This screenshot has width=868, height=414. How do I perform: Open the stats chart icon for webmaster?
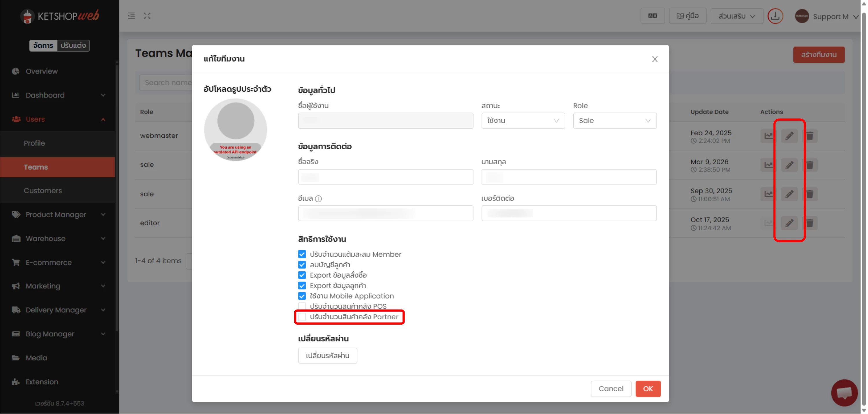768,136
